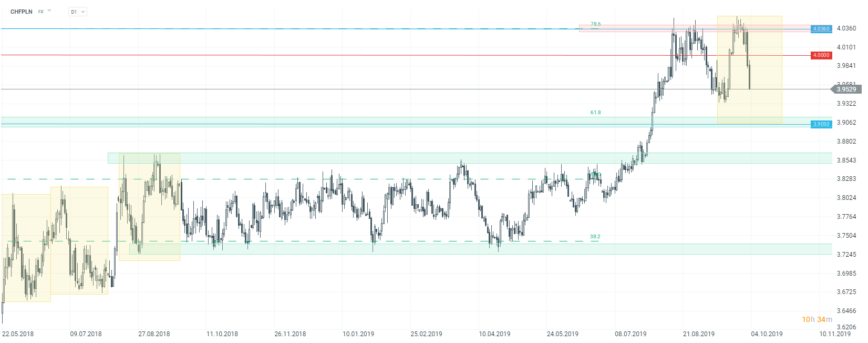Click the 38.2 Fibonacci level label
868x343 pixels.
(595, 237)
